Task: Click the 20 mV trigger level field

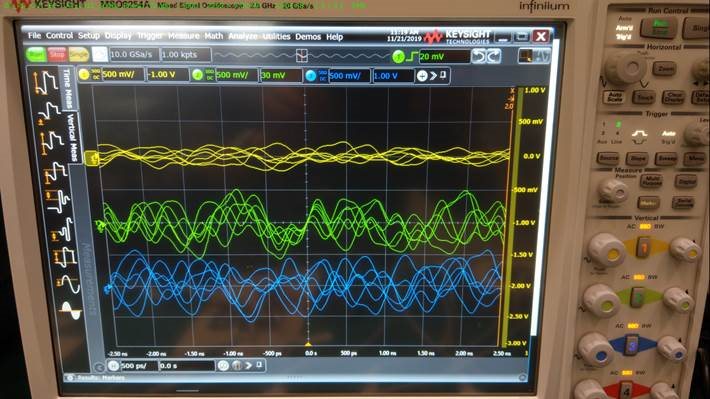Action: pyautogui.click(x=444, y=57)
